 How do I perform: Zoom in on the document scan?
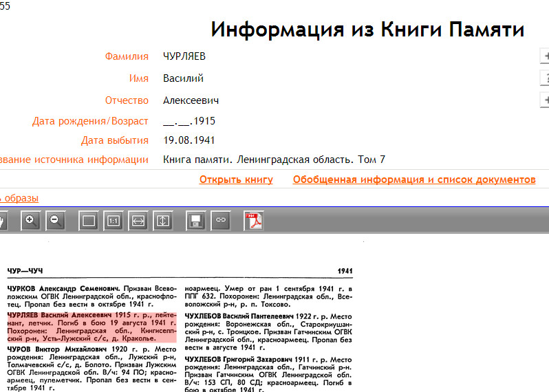pyautogui.click(x=31, y=221)
